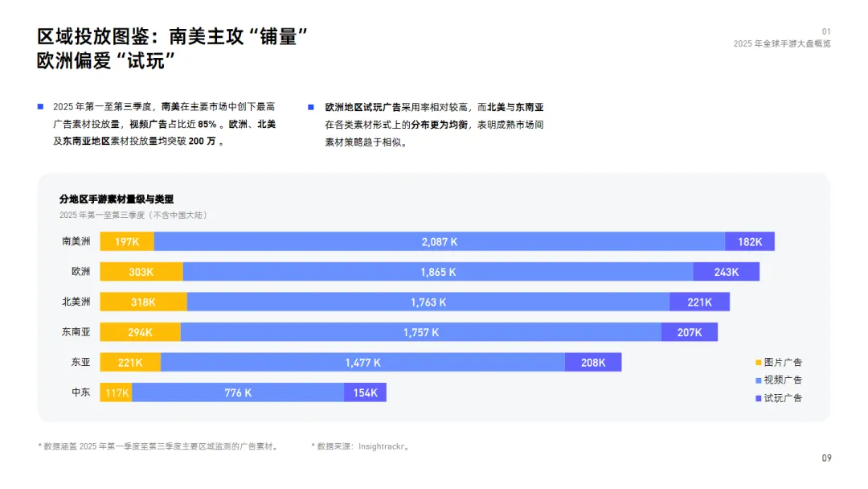Click the 294K segment for 东南亚
The height and width of the screenshot is (489, 868).
pyautogui.click(x=140, y=332)
